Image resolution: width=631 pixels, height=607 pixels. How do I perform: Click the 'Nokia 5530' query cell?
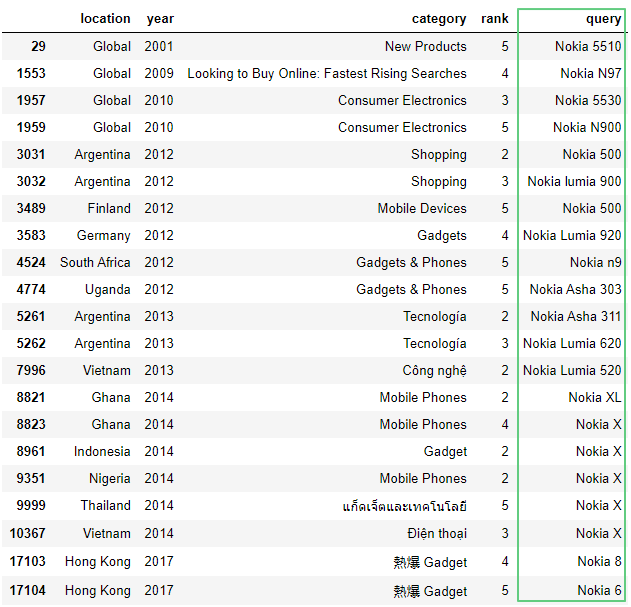[588, 100]
